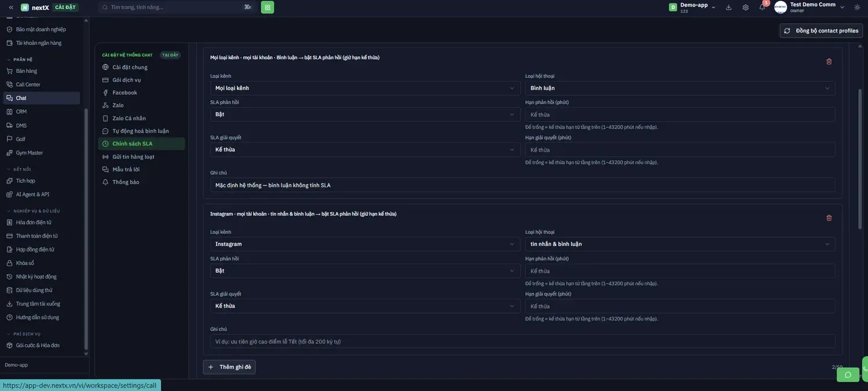Open AI Agent & API in sidebar
The width and height of the screenshot is (868, 391).
pos(42,194)
